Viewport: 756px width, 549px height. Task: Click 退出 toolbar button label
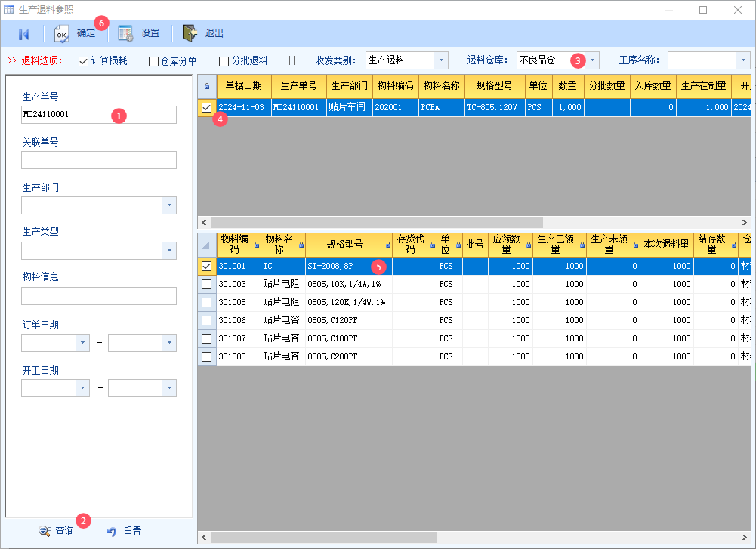tap(214, 33)
